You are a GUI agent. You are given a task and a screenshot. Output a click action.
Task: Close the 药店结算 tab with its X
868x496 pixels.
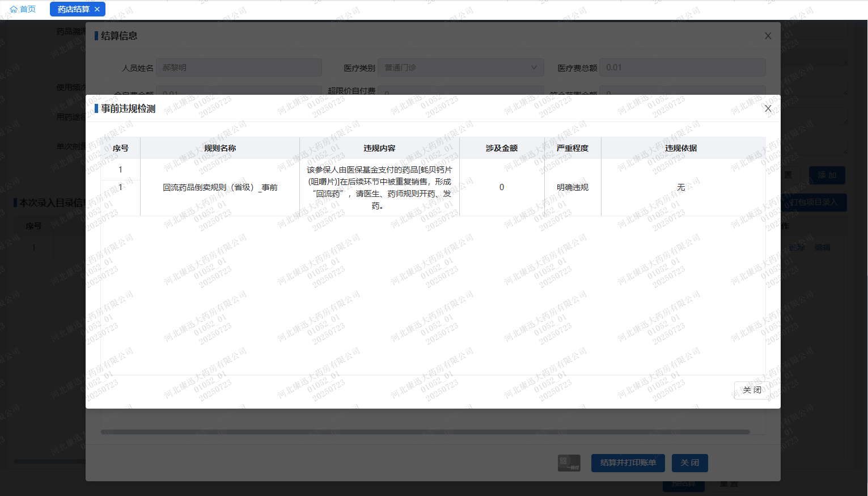tap(97, 9)
